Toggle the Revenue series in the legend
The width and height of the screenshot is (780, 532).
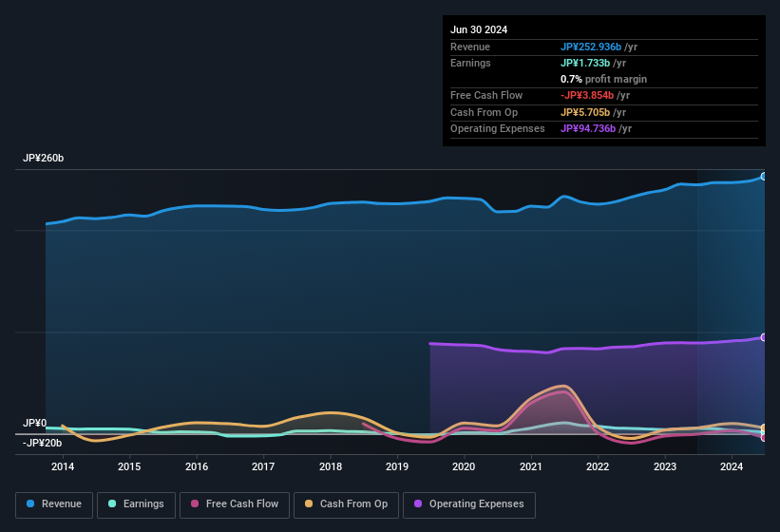tap(55, 504)
